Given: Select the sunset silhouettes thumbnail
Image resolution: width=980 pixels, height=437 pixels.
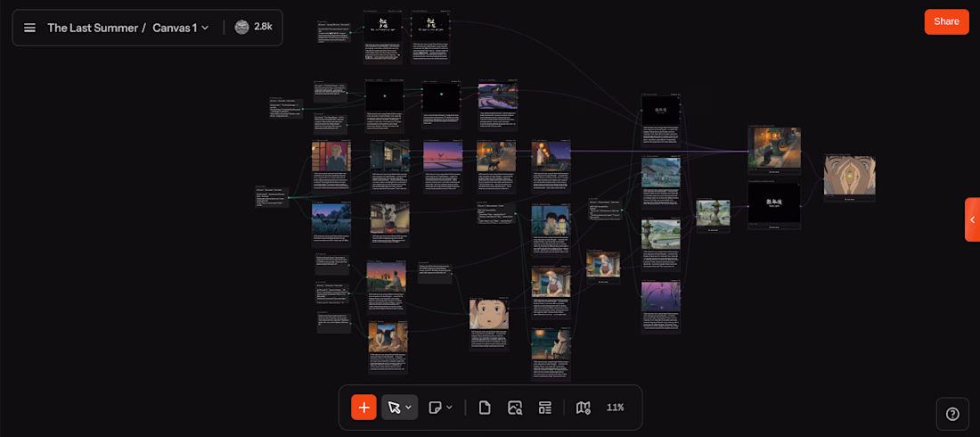Looking at the screenshot, I should 387,277.
